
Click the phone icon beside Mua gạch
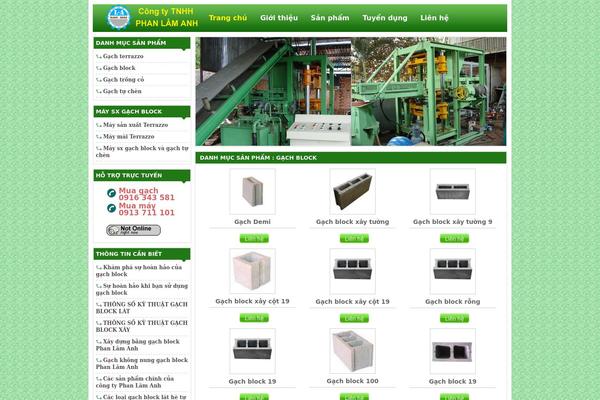[111, 193]
